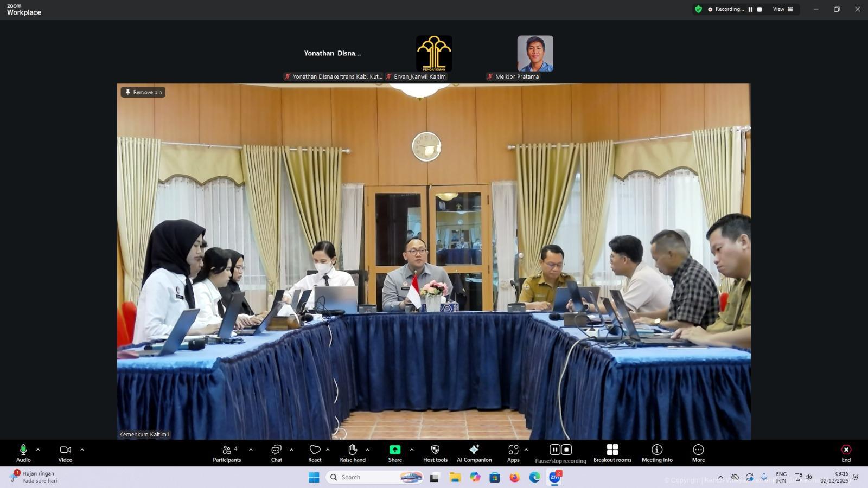868x488 pixels.
Task: Pause the recording in bottom toolbar
Action: coord(554,450)
